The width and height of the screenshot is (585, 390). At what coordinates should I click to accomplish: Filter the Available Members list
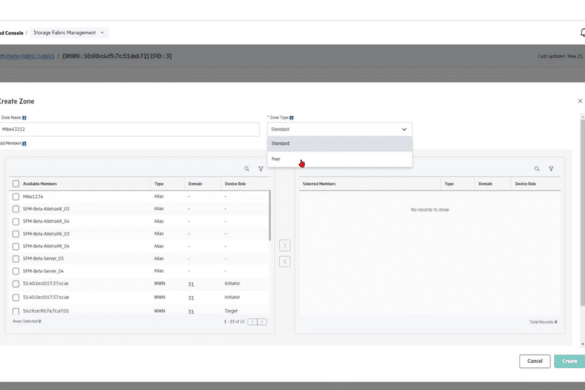pos(261,169)
